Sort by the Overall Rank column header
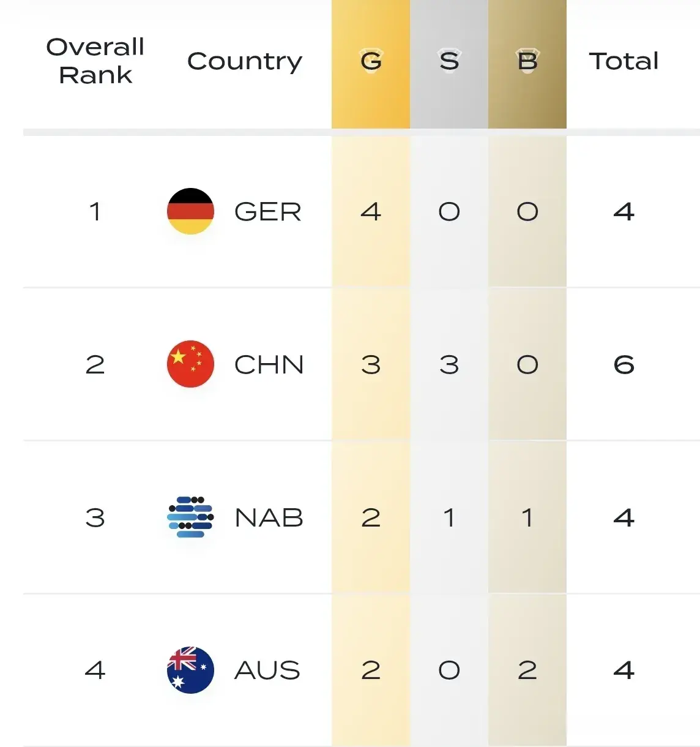 click(95, 61)
